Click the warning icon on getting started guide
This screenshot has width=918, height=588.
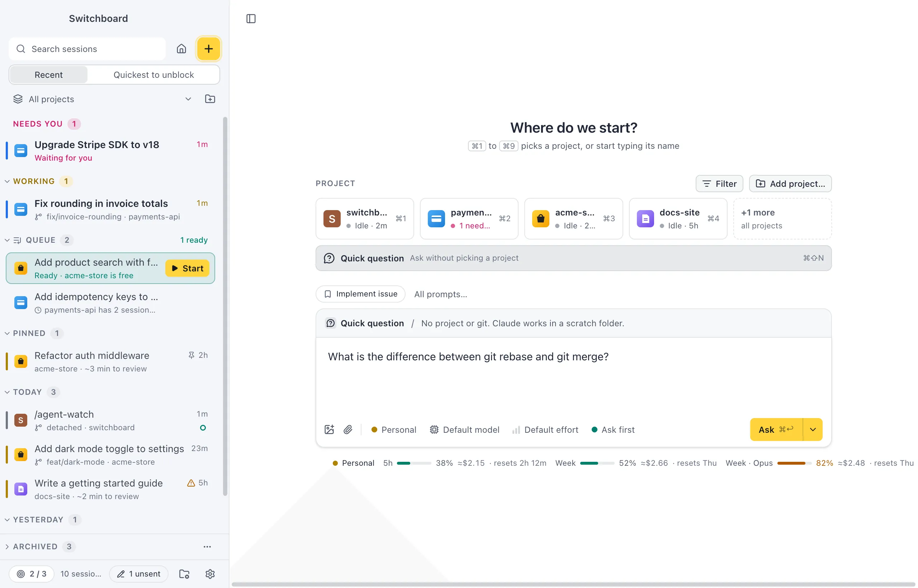191,483
